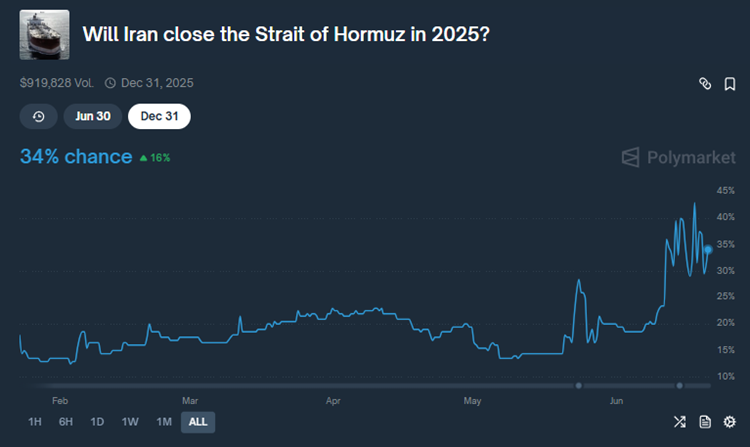Click the current price dot on chart line
This screenshot has height=447, width=750.
[708, 249]
